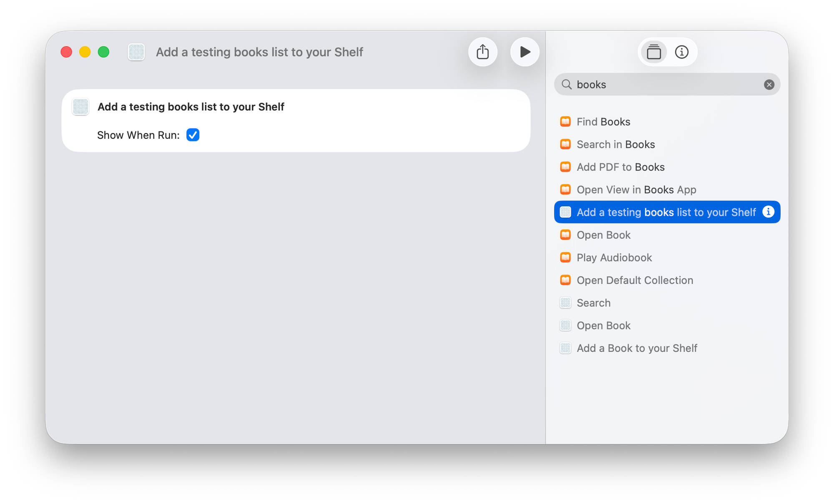834x504 pixels.
Task: Open Shortcut Details info icon
Action: point(681,52)
